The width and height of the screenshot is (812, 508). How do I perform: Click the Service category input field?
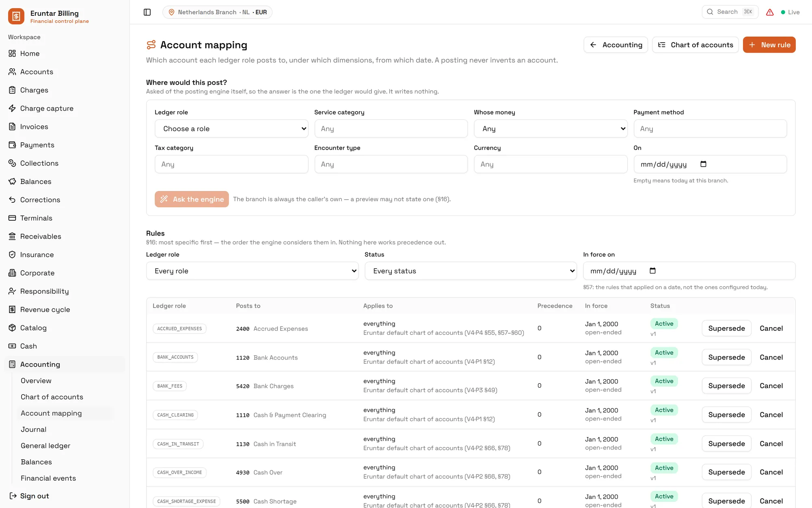[391, 129]
